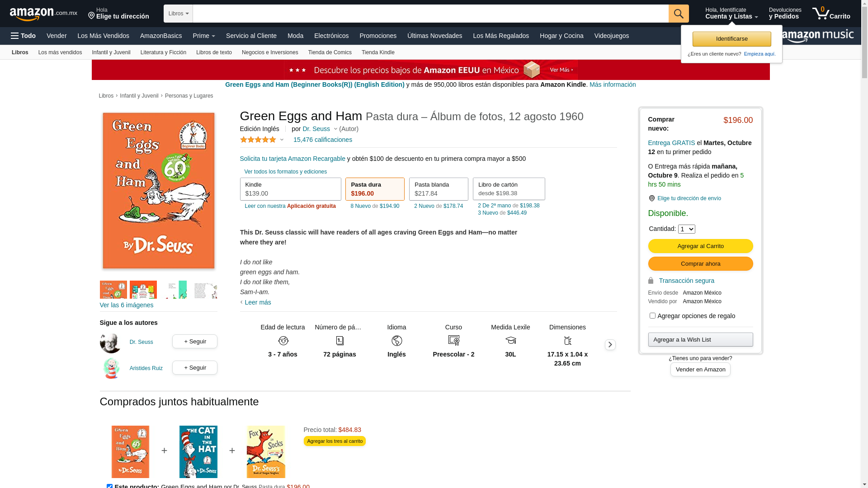The image size is (868, 488).
Task: Open the Cantidad quantity dropdown
Action: [x=686, y=229]
